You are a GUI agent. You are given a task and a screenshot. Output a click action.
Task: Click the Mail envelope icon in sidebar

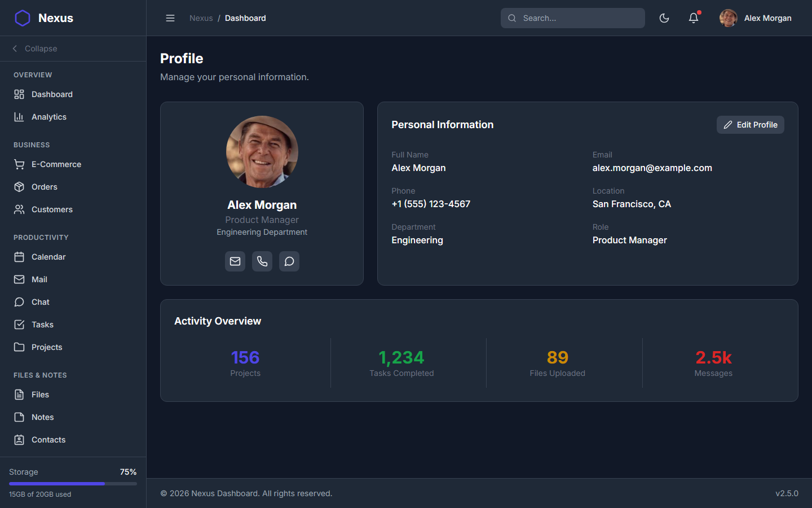pos(19,279)
